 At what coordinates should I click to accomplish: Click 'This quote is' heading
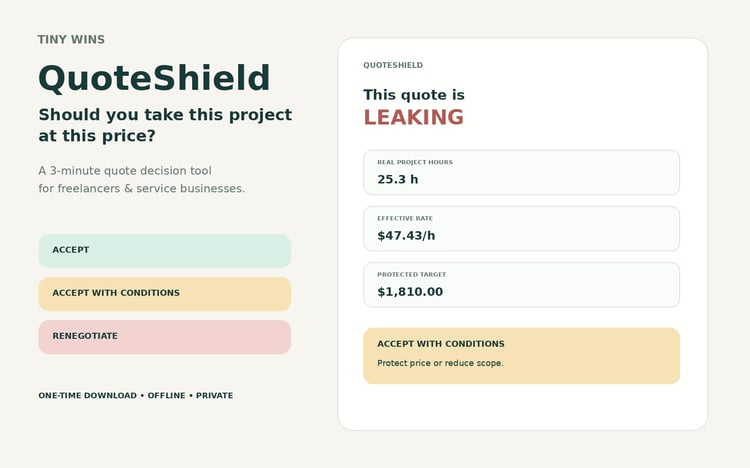point(414,95)
